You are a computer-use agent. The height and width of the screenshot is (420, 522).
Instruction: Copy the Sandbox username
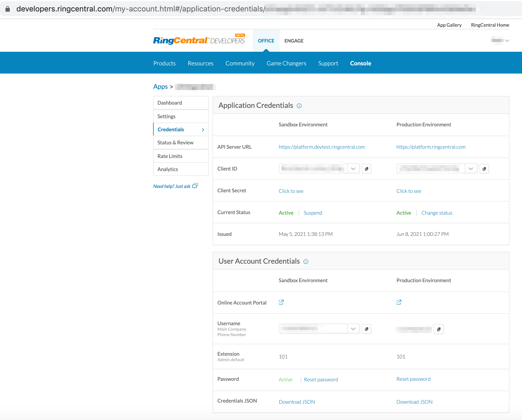[x=366, y=329]
